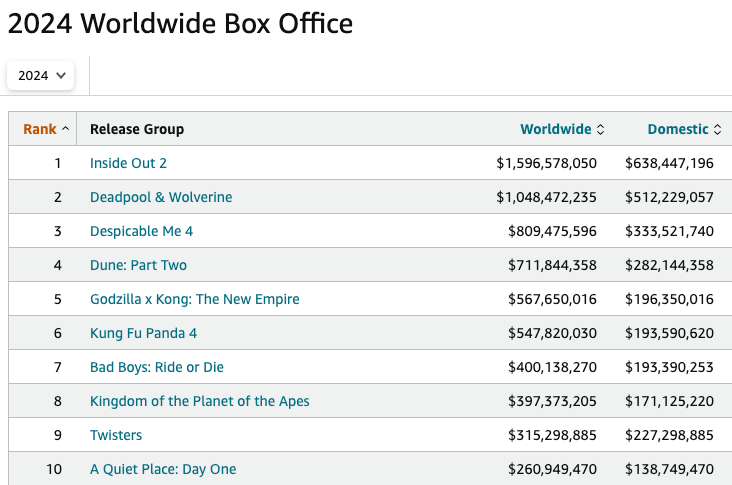Open Kingdom of the Planet of the Apes

(200, 401)
